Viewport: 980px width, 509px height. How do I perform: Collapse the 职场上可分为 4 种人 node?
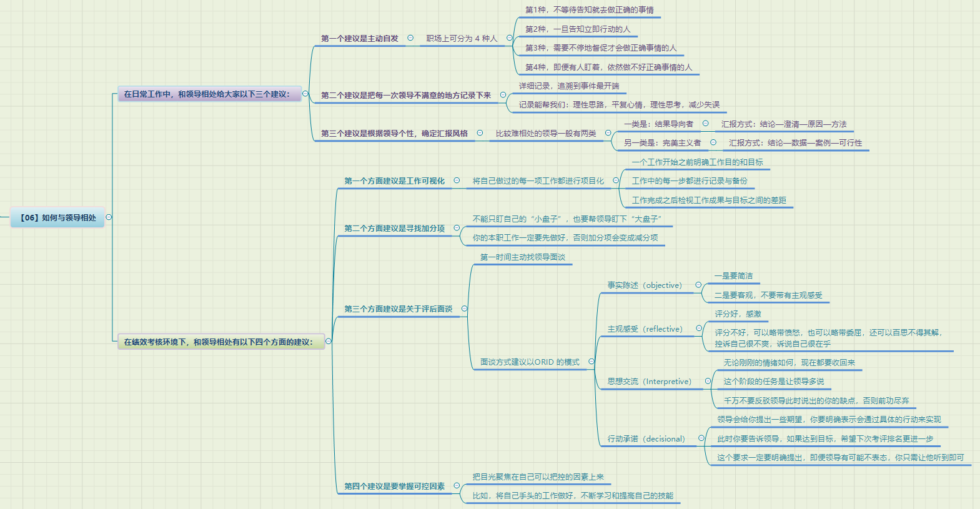510,38
